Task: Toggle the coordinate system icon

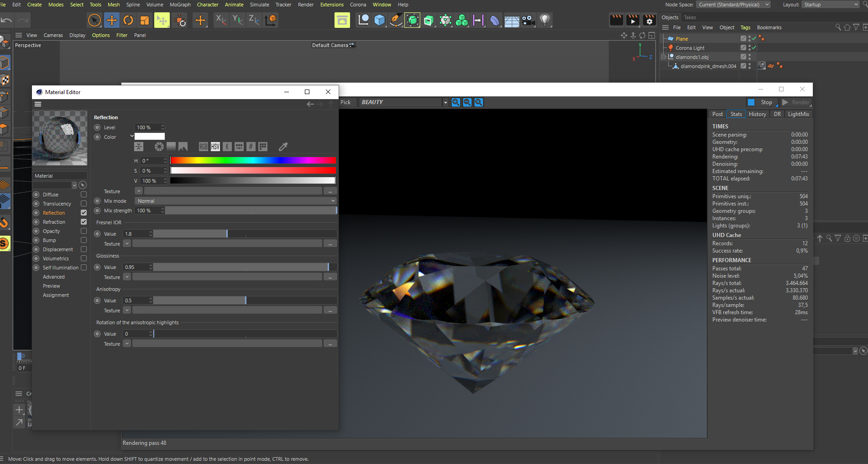Action: 271,20
